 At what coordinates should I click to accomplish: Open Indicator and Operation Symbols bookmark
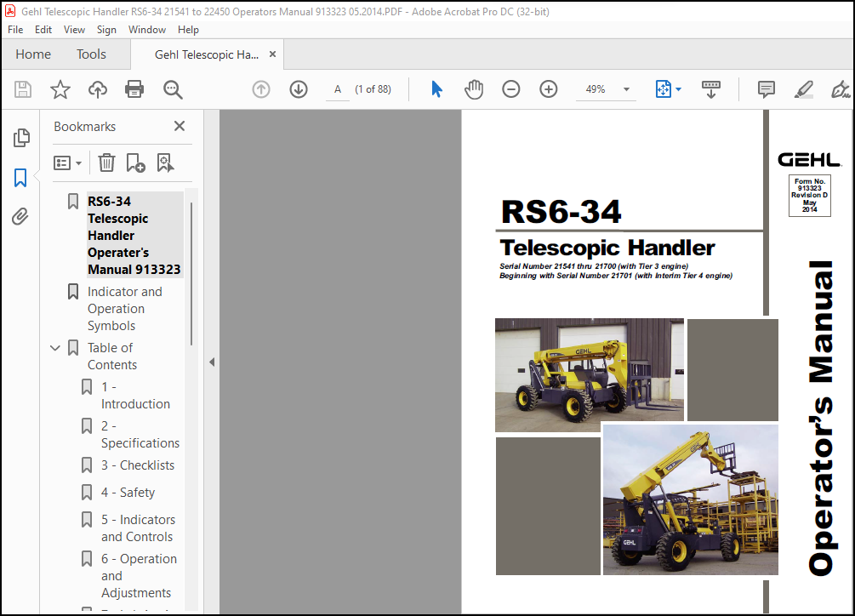[125, 309]
